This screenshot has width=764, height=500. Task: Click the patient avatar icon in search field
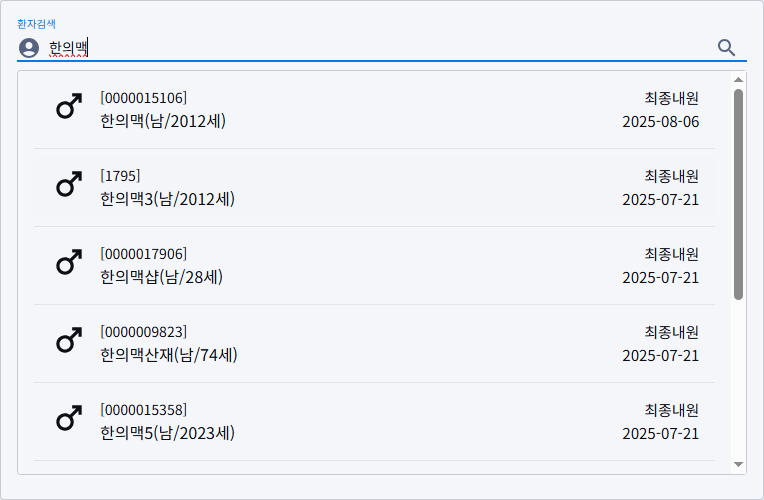29,48
